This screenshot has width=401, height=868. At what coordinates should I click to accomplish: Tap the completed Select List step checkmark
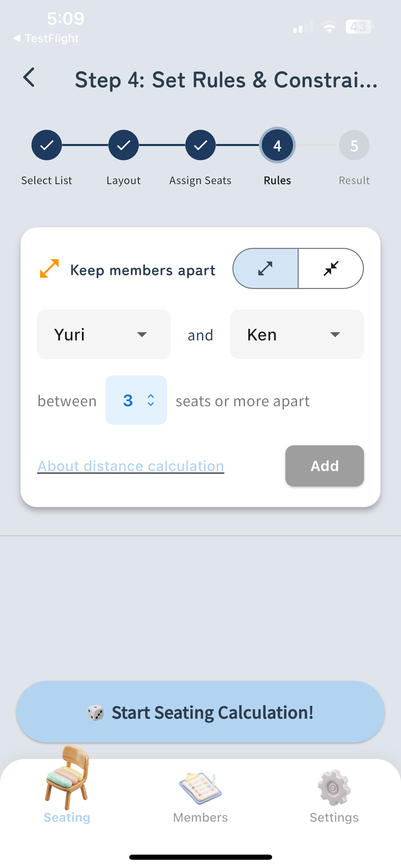tap(46, 145)
